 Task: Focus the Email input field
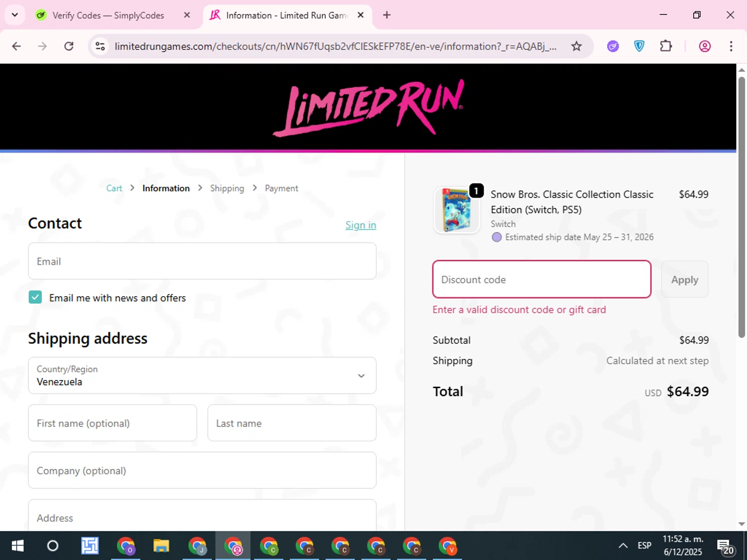[202, 261]
